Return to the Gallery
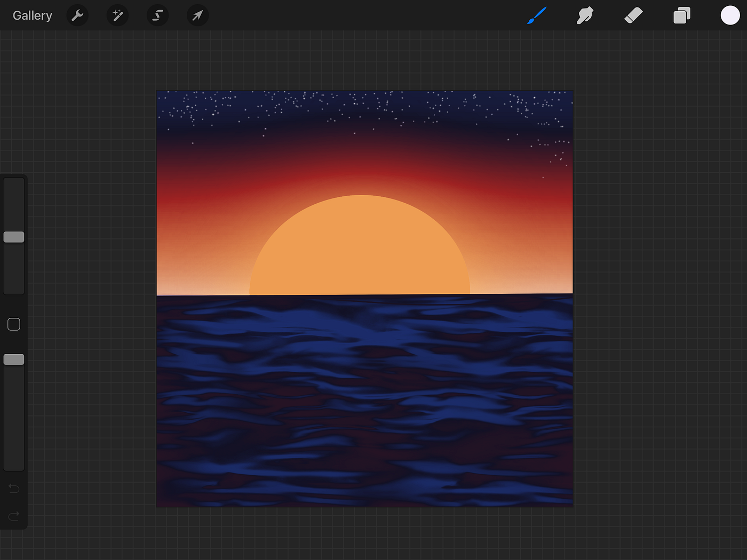Screen dimensions: 747x560 [x=32, y=15]
